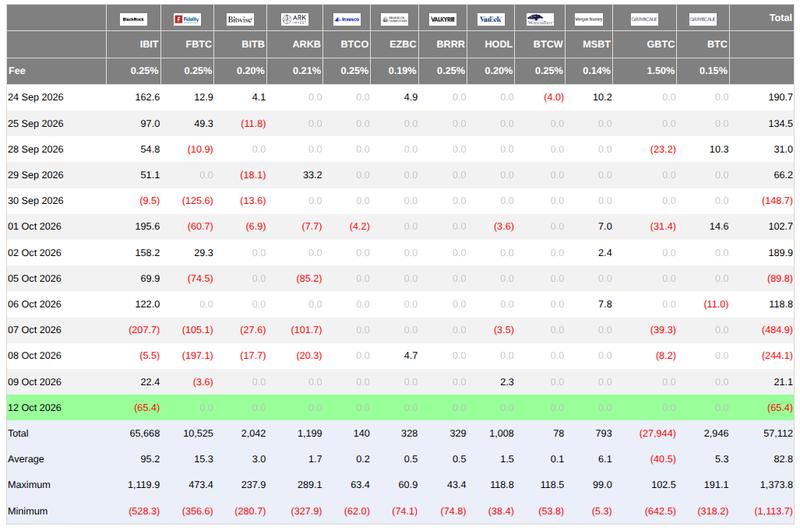Viewport: 800px width, 530px height.
Task: Select the EZBC column header
Action: pyautogui.click(x=403, y=44)
